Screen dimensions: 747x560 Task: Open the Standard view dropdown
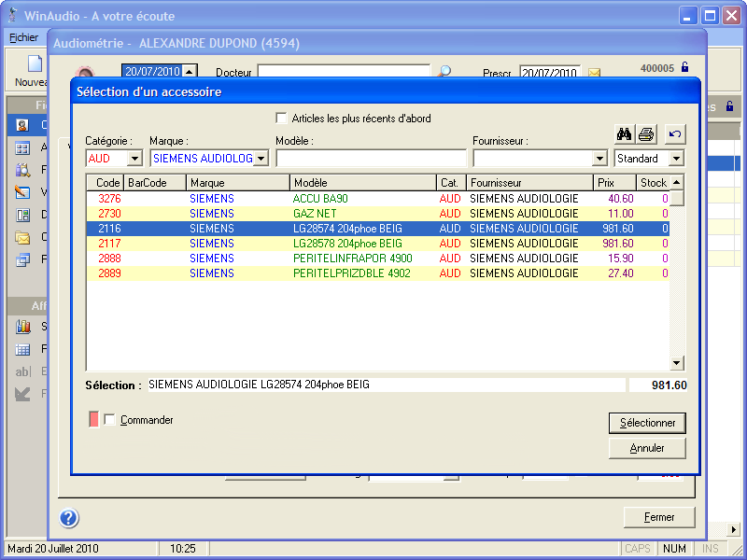tap(676, 159)
